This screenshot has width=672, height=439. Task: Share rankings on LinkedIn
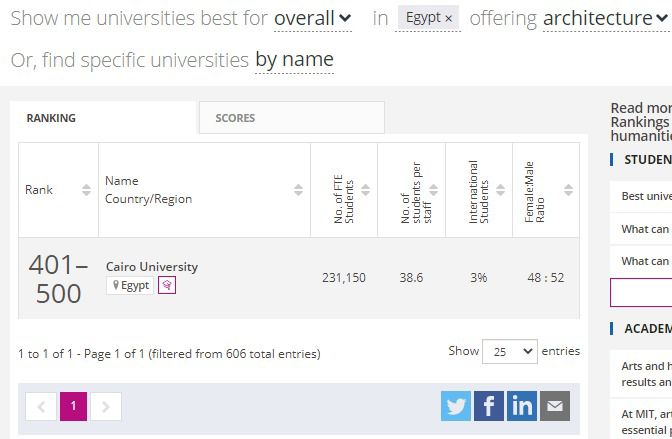pyautogui.click(x=522, y=406)
